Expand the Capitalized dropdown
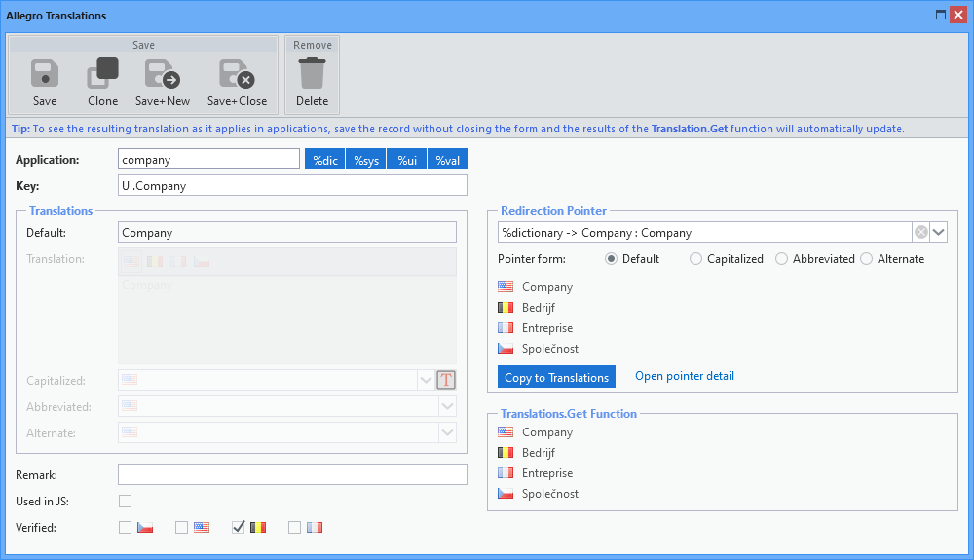Viewport: 974px width, 560px height. tap(426, 379)
